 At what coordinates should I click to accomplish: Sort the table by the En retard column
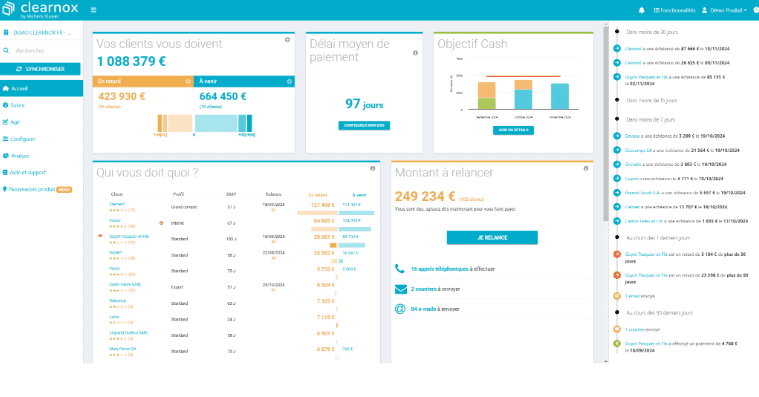coord(318,195)
